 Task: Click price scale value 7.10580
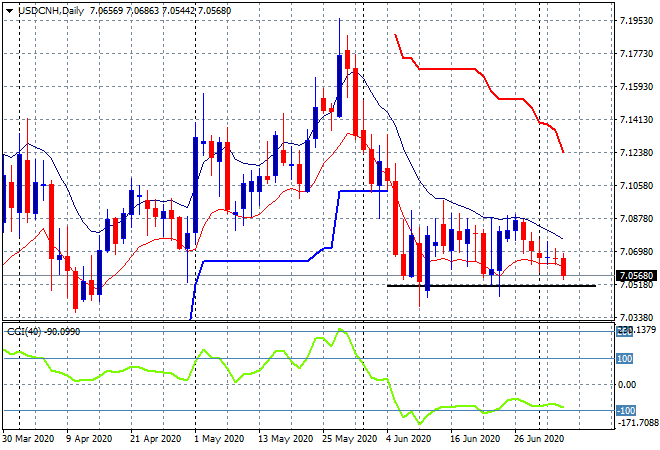click(636, 186)
